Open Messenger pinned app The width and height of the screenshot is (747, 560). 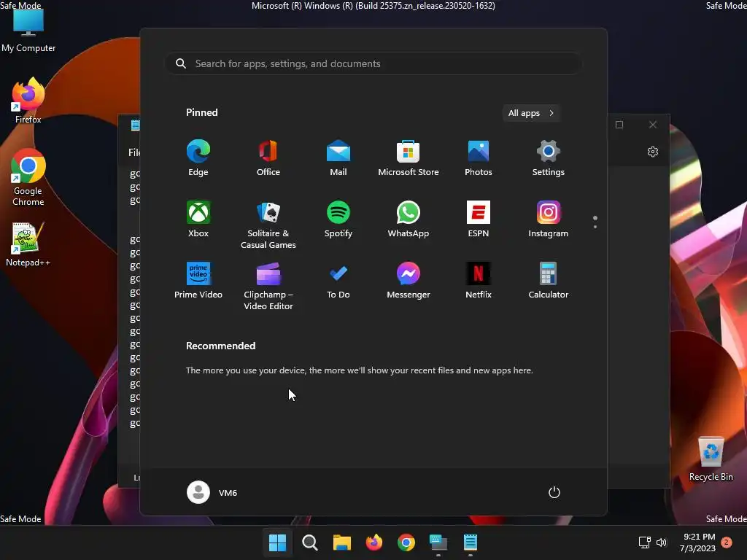coord(409,281)
